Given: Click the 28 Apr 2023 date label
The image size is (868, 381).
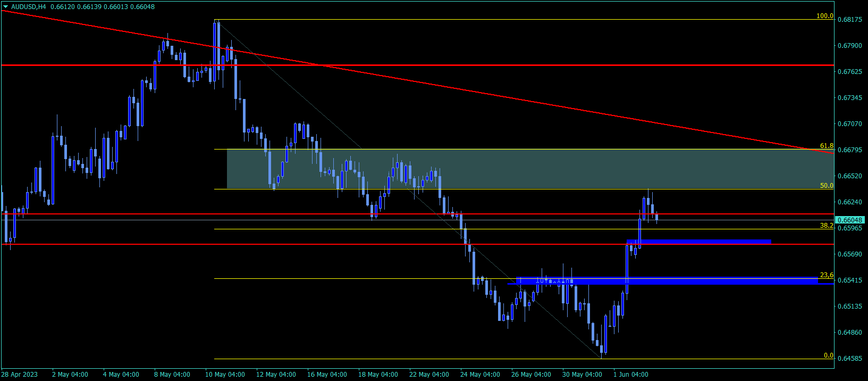Looking at the screenshot, I should coord(20,375).
